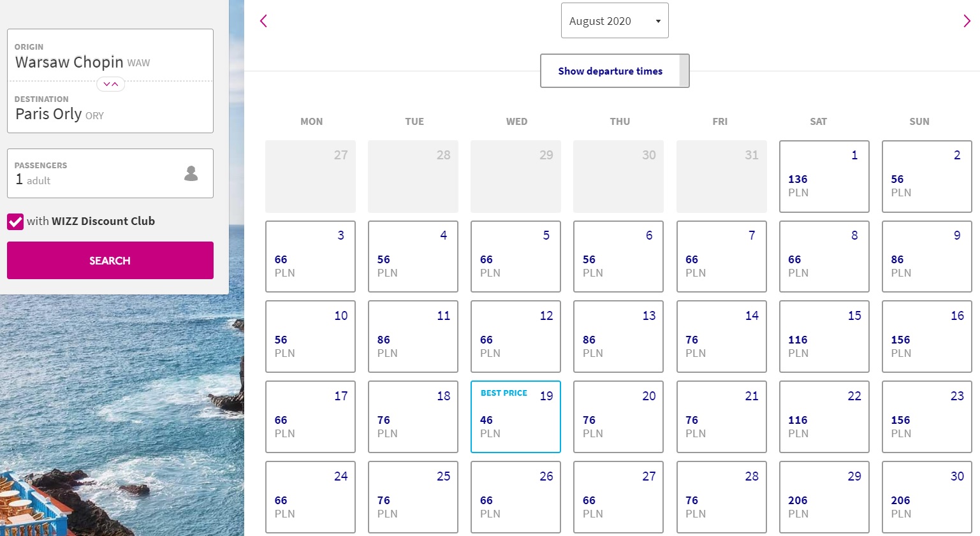Screen dimensions: 980x536
Task: Select August 3 fare cell
Action: [x=311, y=257]
